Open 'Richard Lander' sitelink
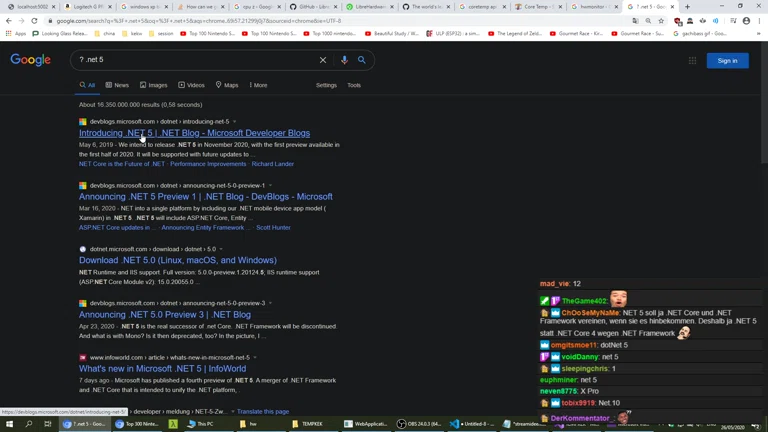The height and width of the screenshot is (432, 768). coord(273,164)
